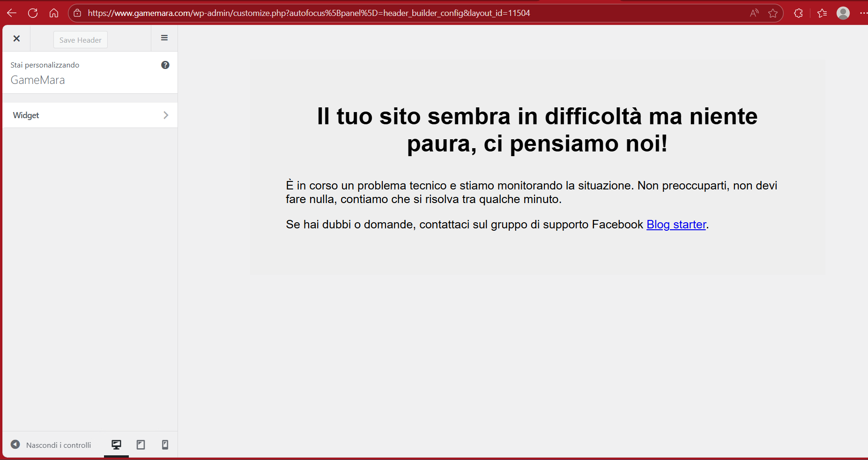Open the hamburger menu in customizer header
Screen dimensions: 868x460
click(x=164, y=38)
